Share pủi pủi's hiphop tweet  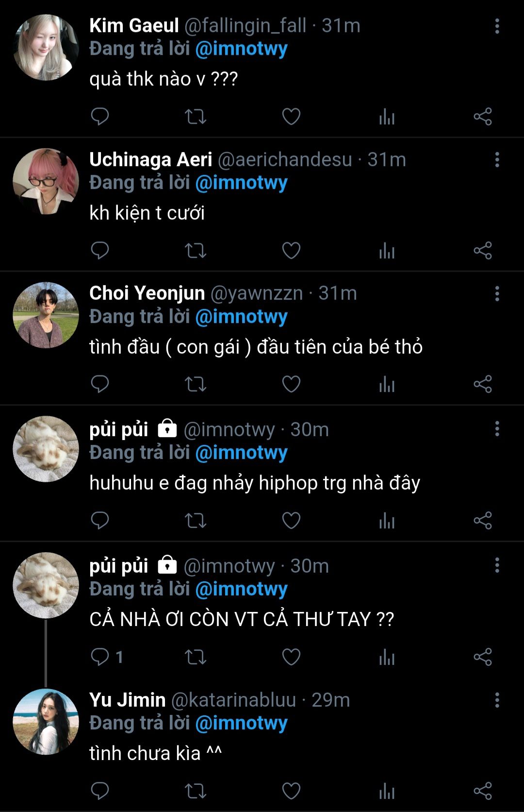click(x=483, y=520)
